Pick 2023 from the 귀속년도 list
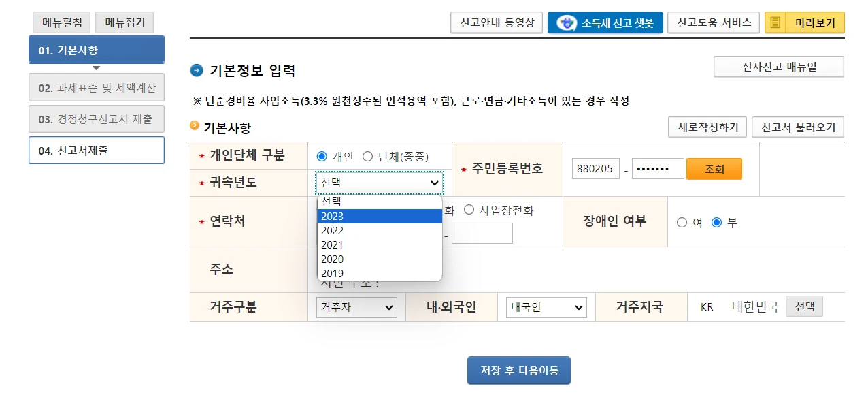 tap(380, 217)
